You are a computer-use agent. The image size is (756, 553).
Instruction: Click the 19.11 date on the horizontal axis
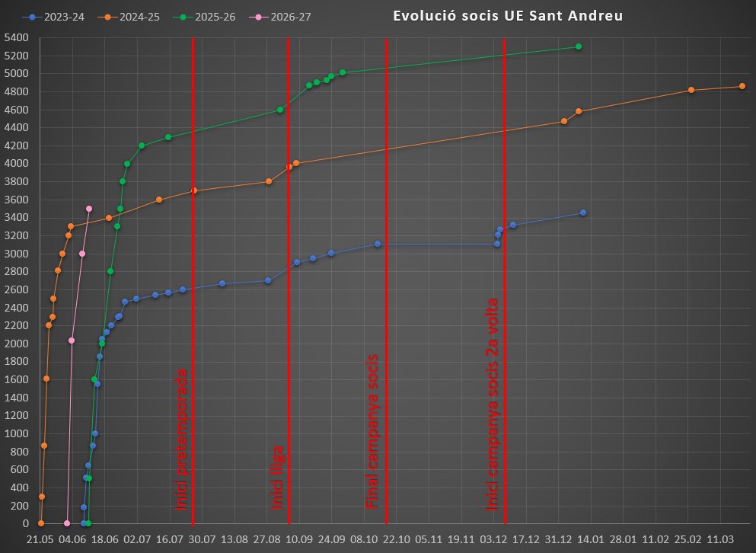(461, 539)
